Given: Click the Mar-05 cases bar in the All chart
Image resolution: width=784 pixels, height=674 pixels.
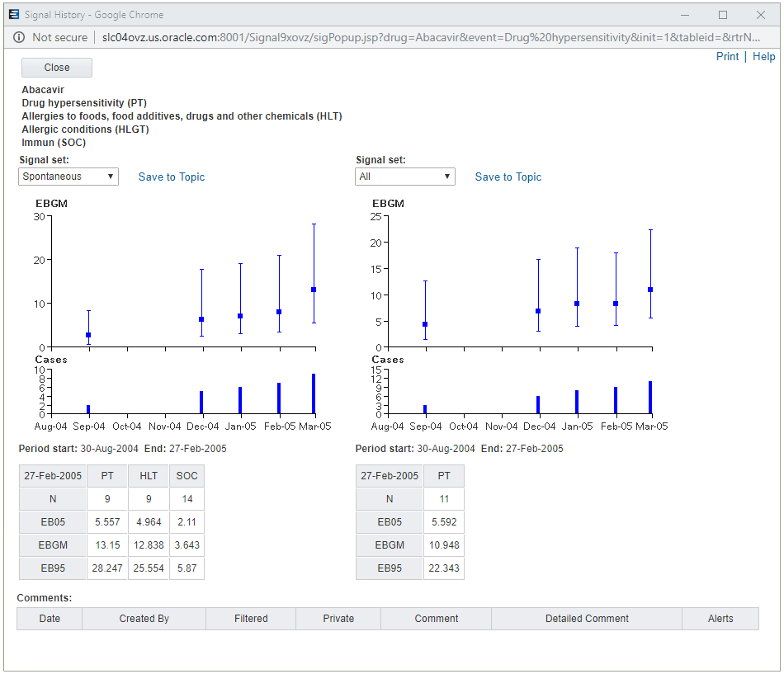Looking at the screenshot, I should (650, 398).
